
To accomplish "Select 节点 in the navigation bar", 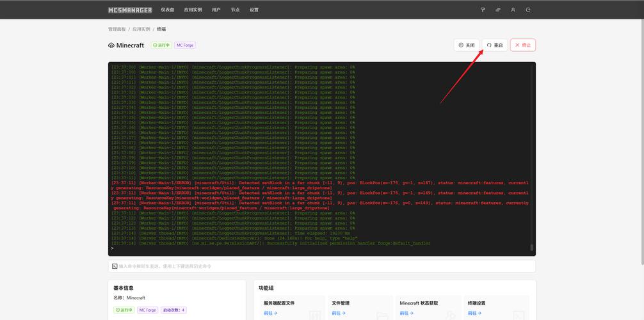I will [x=235, y=10].
